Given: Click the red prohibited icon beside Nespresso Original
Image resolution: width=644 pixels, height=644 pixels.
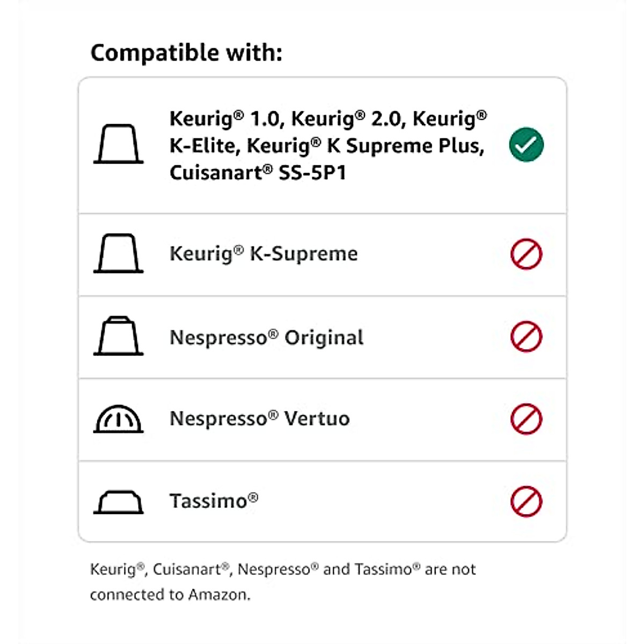Looking at the screenshot, I should click(526, 336).
